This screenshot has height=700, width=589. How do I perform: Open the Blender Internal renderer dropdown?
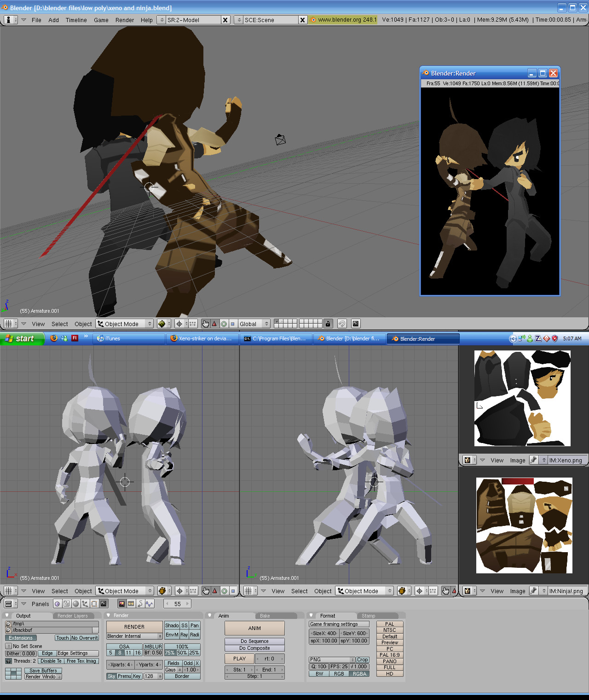click(x=134, y=636)
